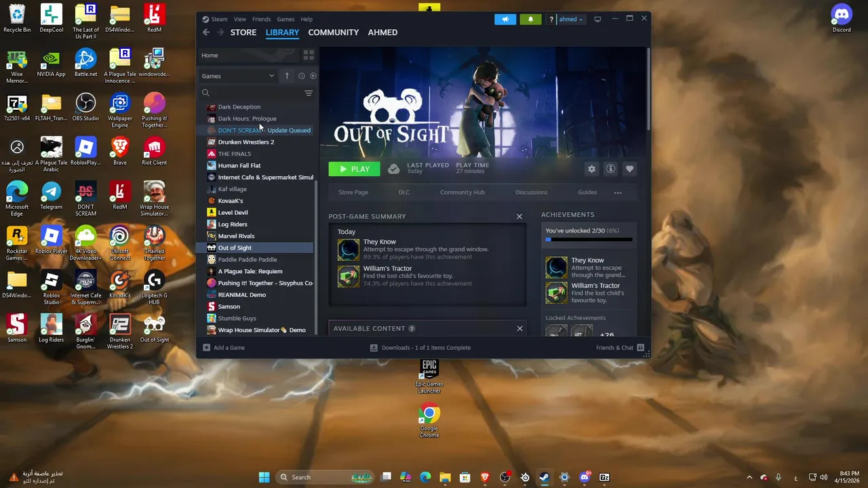This screenshot has width=868, height=488.
Task: Click the game list scrollbar
Action: pyautogui.click(x=316, y=258)
